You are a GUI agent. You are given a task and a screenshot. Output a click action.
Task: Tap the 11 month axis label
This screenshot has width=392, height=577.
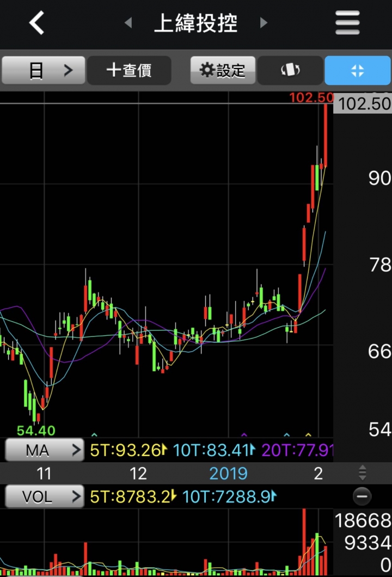coord(44,473)
